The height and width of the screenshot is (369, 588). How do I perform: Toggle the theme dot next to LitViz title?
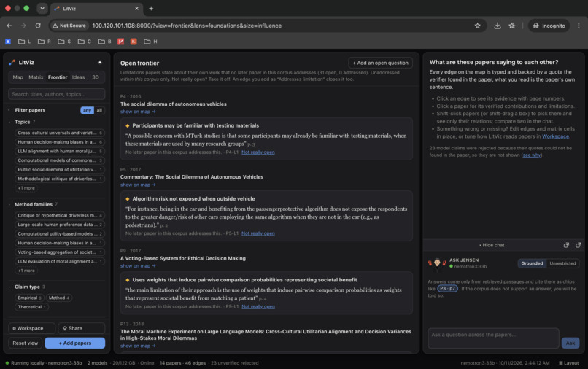click(100, 62)
